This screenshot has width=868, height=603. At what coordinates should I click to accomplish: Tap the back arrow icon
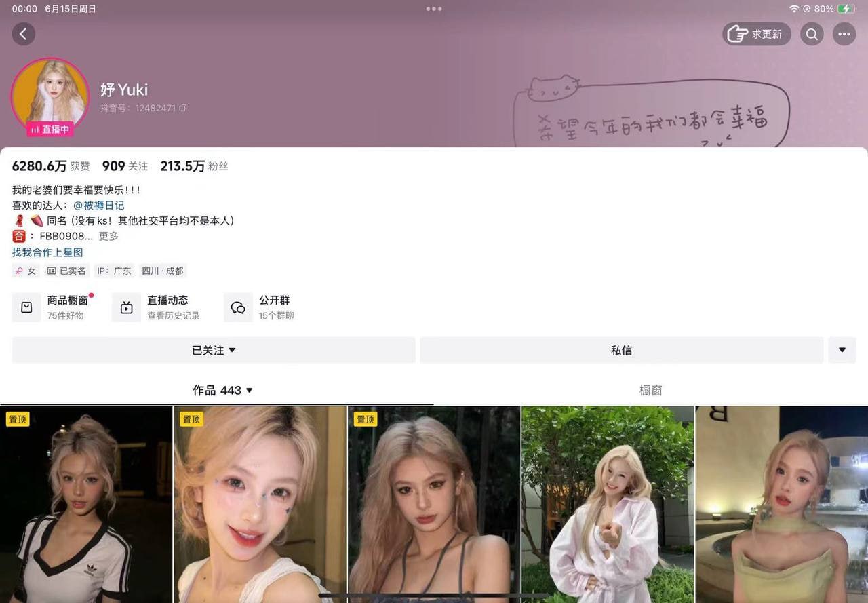coord(23,34)
